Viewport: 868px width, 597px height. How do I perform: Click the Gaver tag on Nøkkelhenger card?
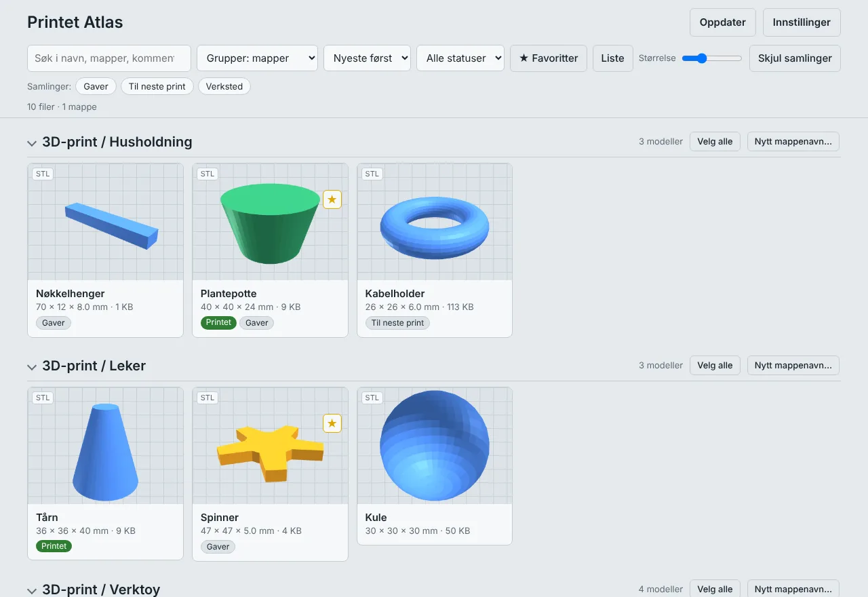tap(54, 323)
